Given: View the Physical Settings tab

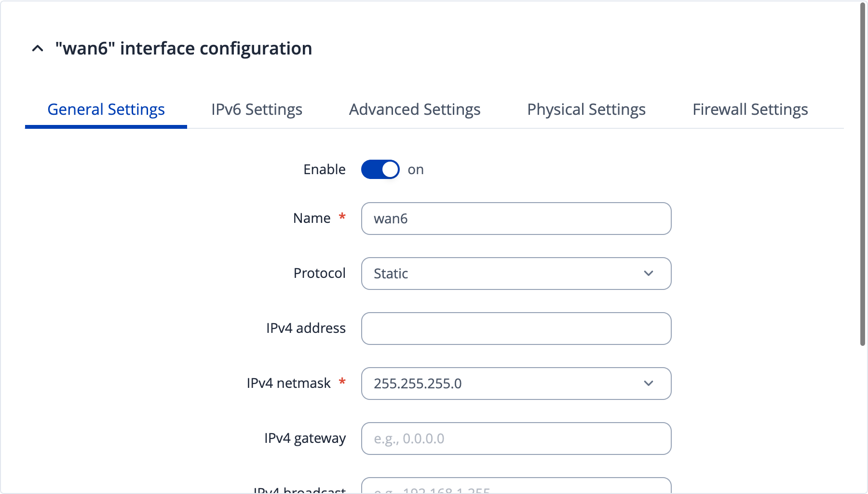Looking at the screenshot, I should pyautogui.click(x=586, y=110).
